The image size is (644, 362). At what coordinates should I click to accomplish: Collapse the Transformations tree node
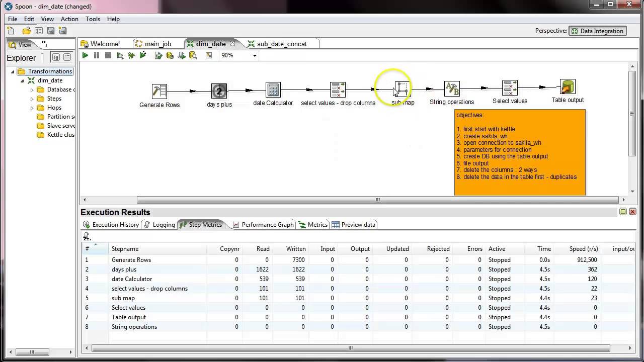(13, 71)
